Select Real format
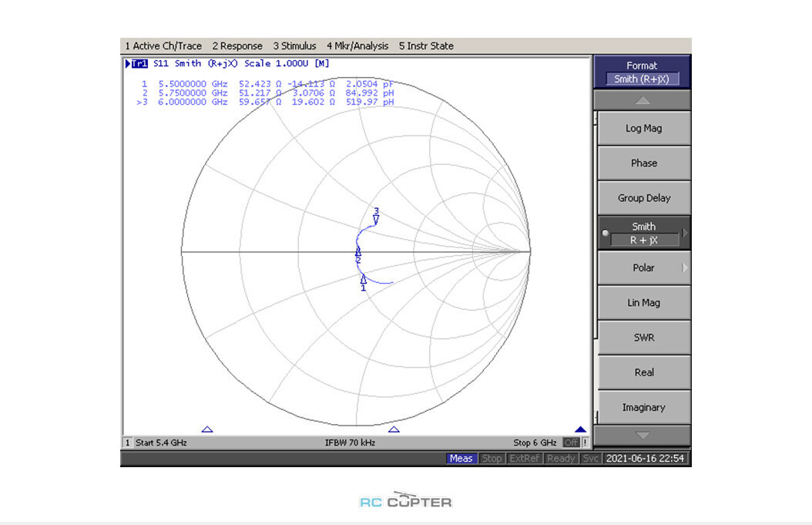 pos(644,372)
